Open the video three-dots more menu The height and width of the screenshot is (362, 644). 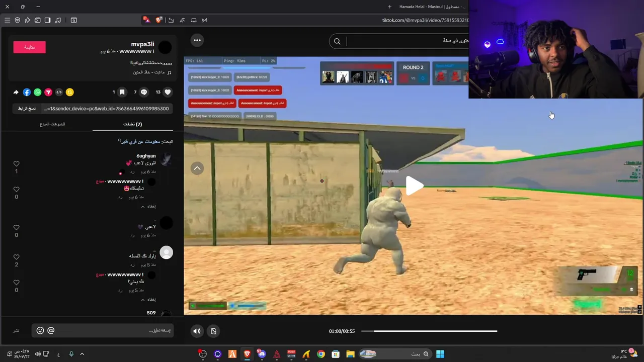197,40
